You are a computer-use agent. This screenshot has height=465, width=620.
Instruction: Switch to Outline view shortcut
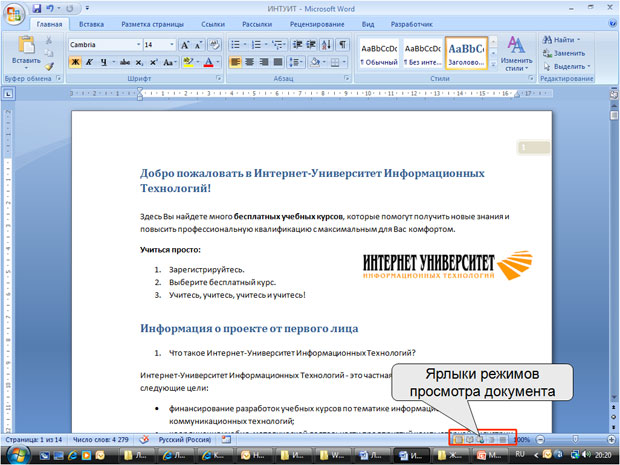click(492, 439)
